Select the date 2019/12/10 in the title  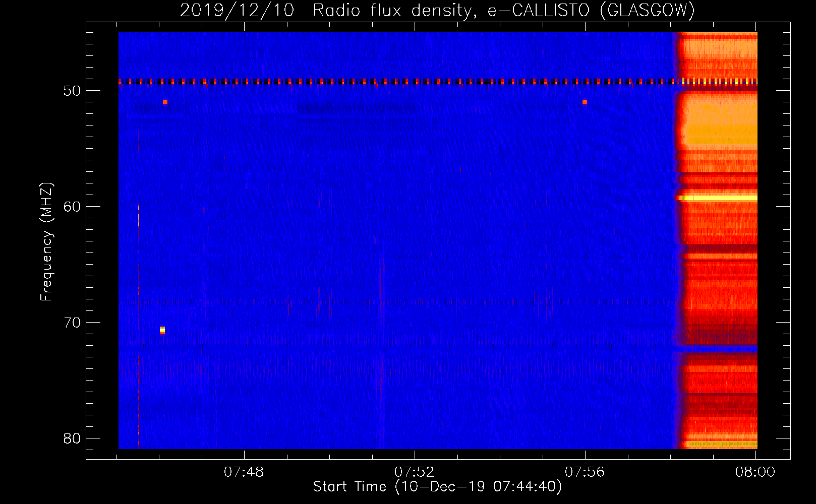237,10
